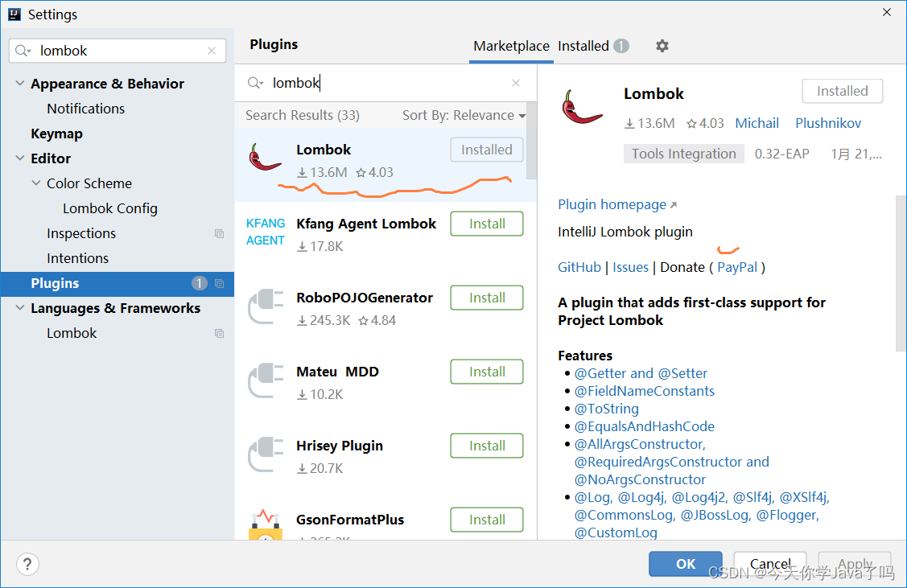Image resolution: width=907 pixels, height=588 pixels.
Task: Install the GsonFormatPlus plugin
Action: [x=487, y=520]
